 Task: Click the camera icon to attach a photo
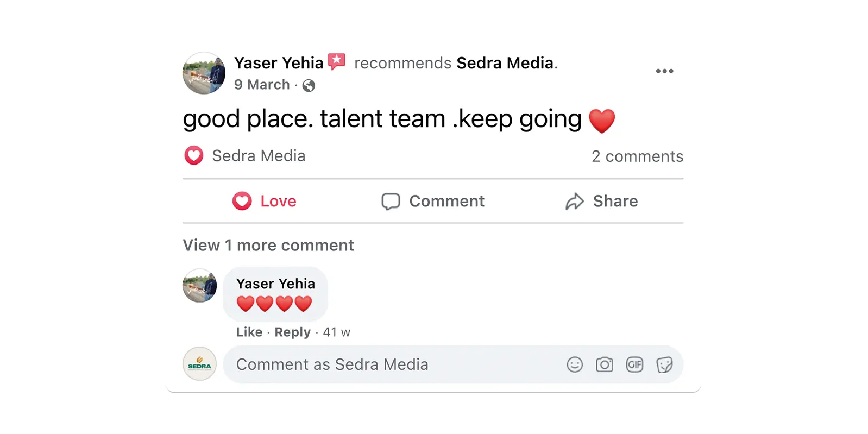point(605,364)
